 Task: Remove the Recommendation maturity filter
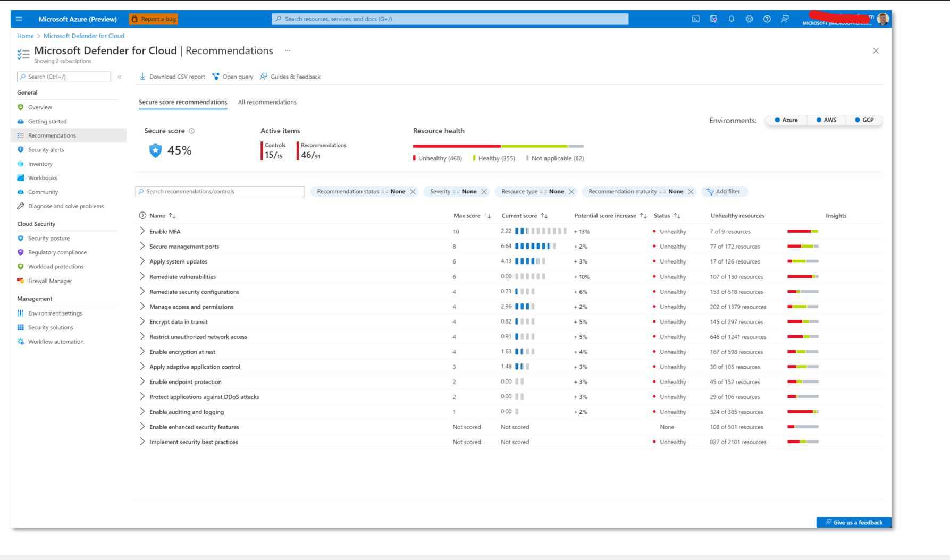pos(691,192)
